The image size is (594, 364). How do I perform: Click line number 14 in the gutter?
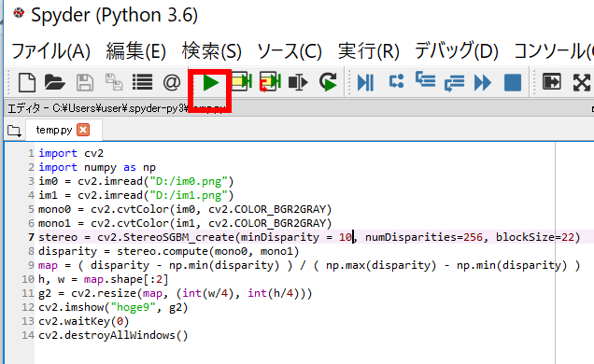pos(28,335)
